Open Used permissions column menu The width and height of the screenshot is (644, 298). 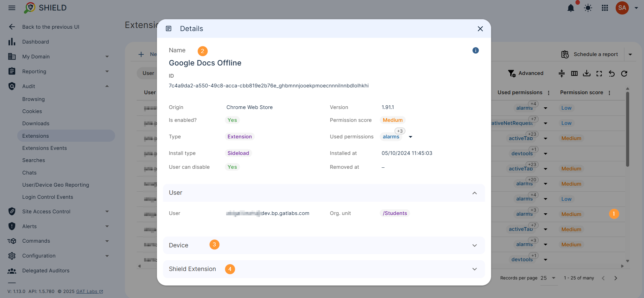tap(548, 93)
